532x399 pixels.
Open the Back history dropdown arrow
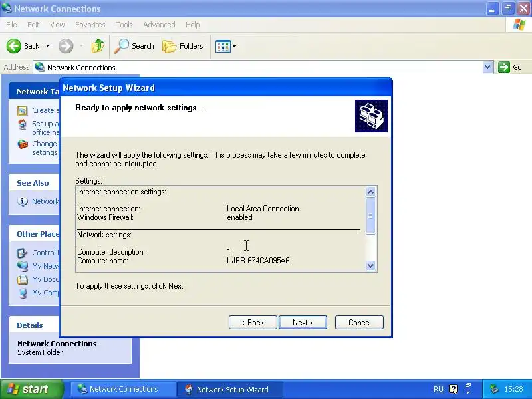pyautogui.click(x=47, y=46)
